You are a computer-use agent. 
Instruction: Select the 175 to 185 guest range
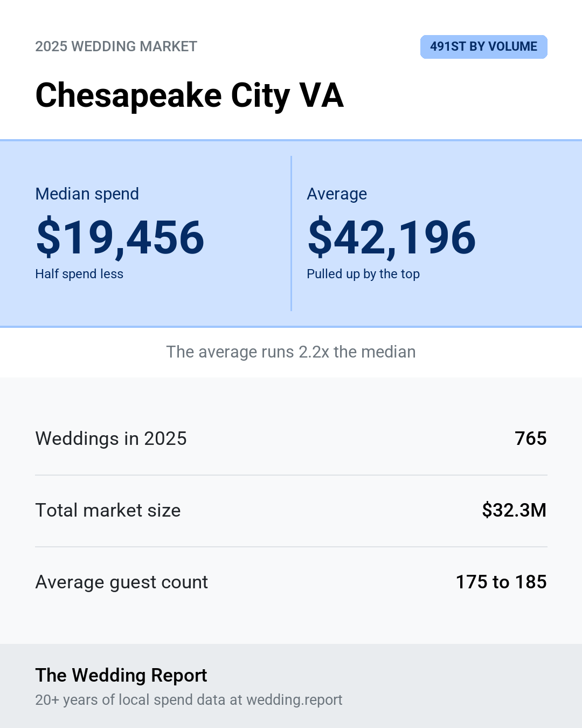(501, 582)
